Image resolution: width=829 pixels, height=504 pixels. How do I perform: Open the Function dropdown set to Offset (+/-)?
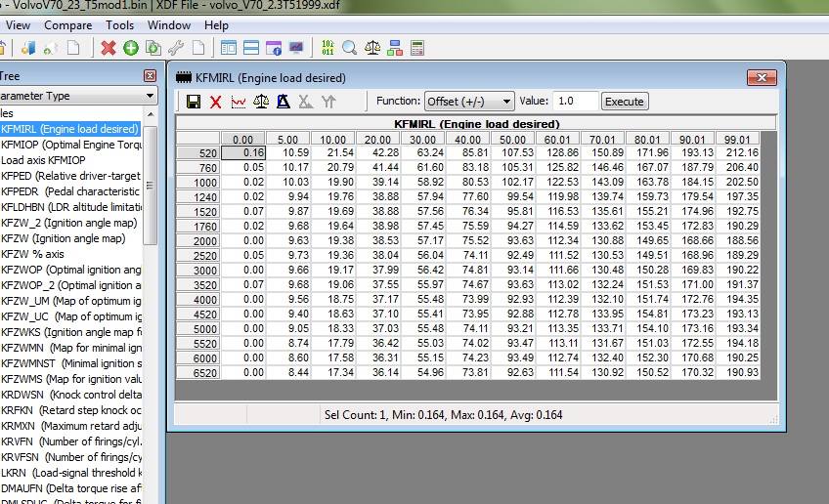tap(468, 101)
